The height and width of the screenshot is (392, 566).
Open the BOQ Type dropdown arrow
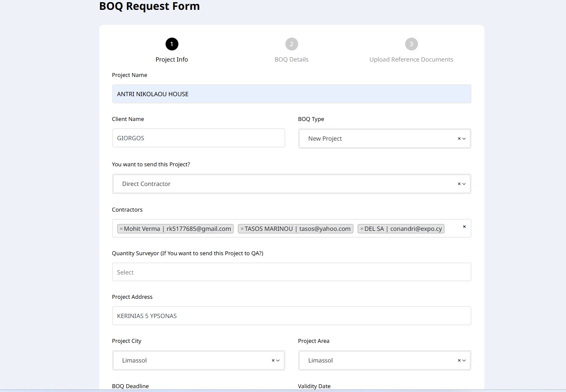pyautogui.click(x=464, y=139)
